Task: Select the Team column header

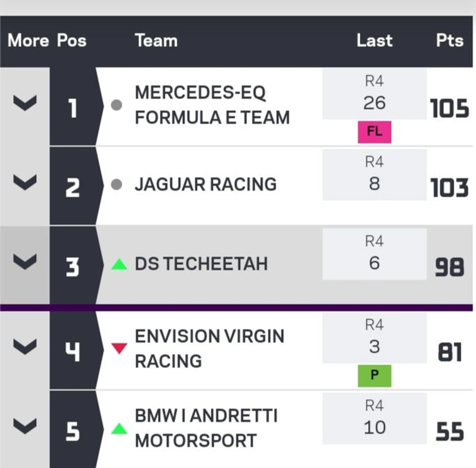Action: 156,40
